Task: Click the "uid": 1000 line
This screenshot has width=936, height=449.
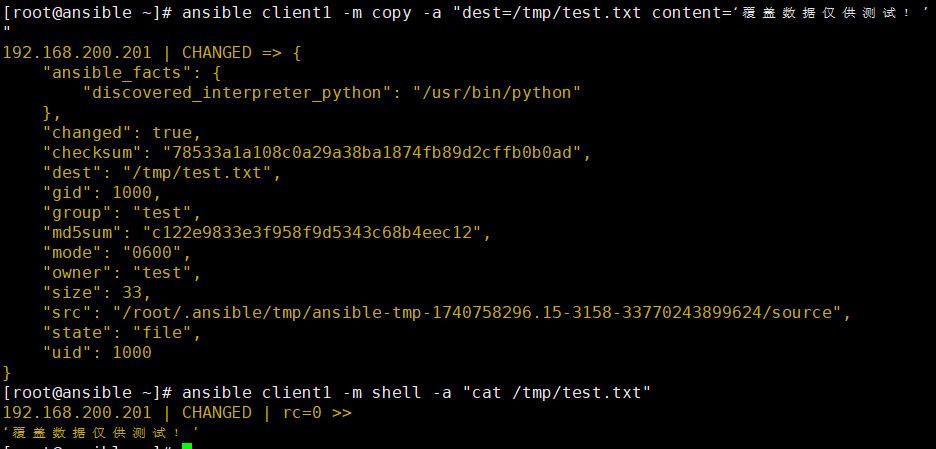Action: (x=97, y=353)
